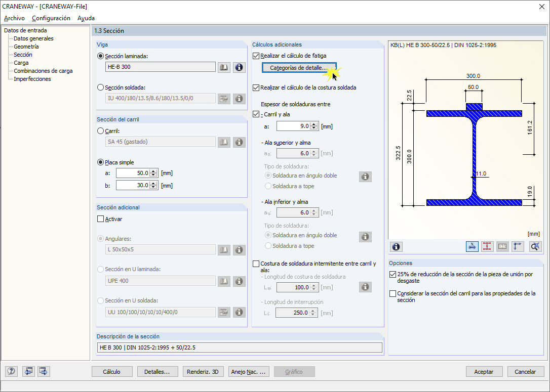Enable Considerar la sección del carril
Screen dimensions: 550x392
(x=393, y=293)
